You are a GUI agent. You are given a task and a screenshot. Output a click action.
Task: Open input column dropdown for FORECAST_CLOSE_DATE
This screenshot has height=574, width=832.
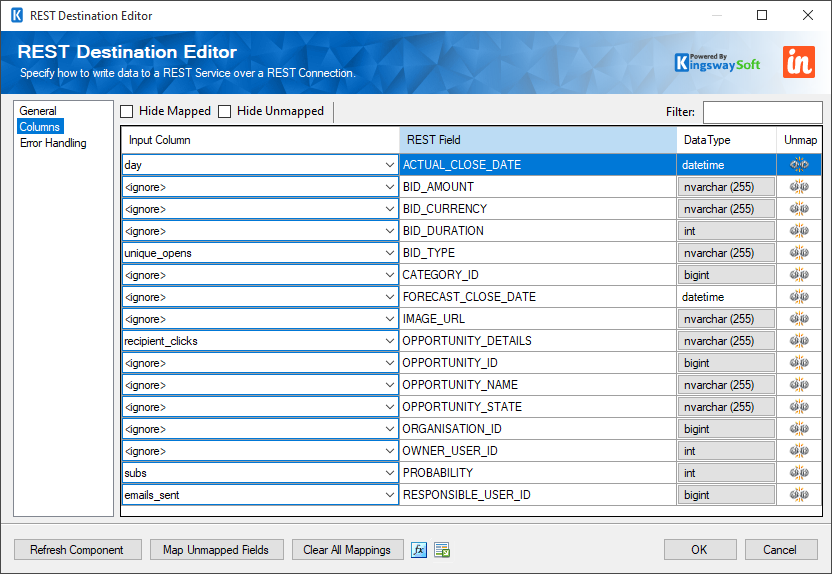389,297
